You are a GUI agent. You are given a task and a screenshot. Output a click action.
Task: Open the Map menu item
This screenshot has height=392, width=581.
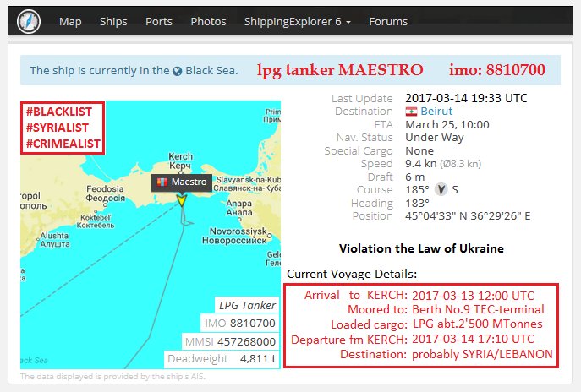70,21
